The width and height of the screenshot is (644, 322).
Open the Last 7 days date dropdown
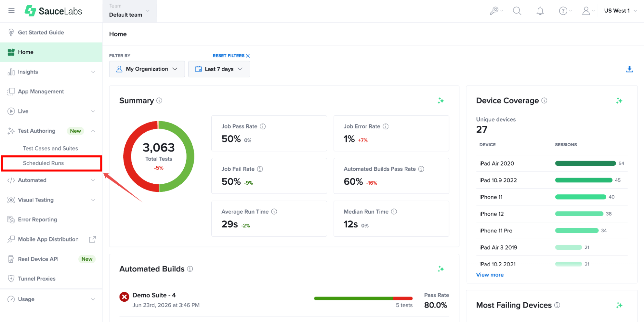(219, 69)
